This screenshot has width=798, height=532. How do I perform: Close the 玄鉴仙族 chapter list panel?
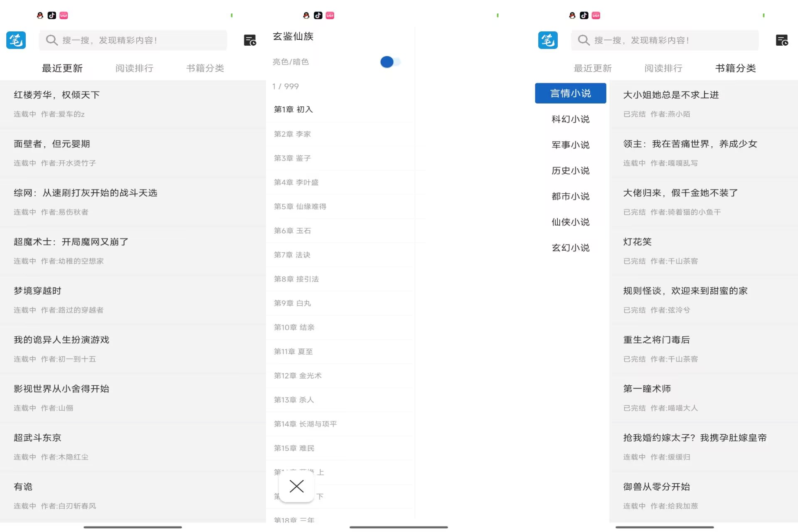point(296,486)
